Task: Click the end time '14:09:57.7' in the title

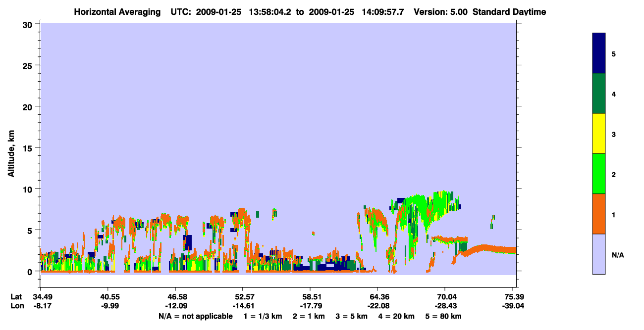Action: pos(383,12)
